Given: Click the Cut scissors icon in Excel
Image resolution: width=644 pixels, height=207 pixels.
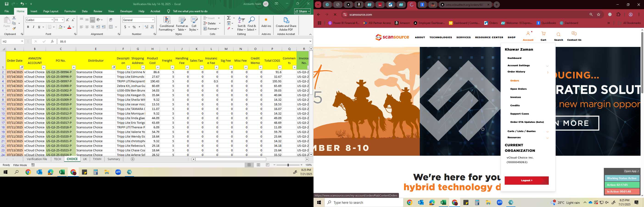Looking at the screenshot, I should [x=14, y=18].
